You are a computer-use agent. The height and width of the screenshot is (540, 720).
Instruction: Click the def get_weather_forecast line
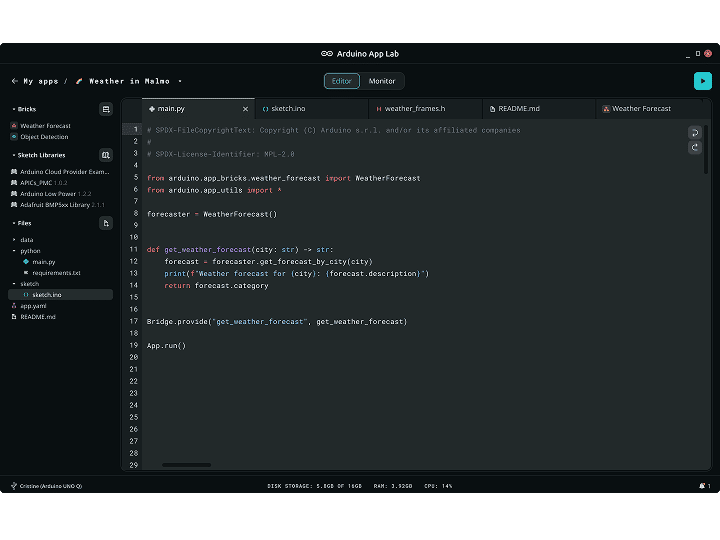[x=240, y=250]
